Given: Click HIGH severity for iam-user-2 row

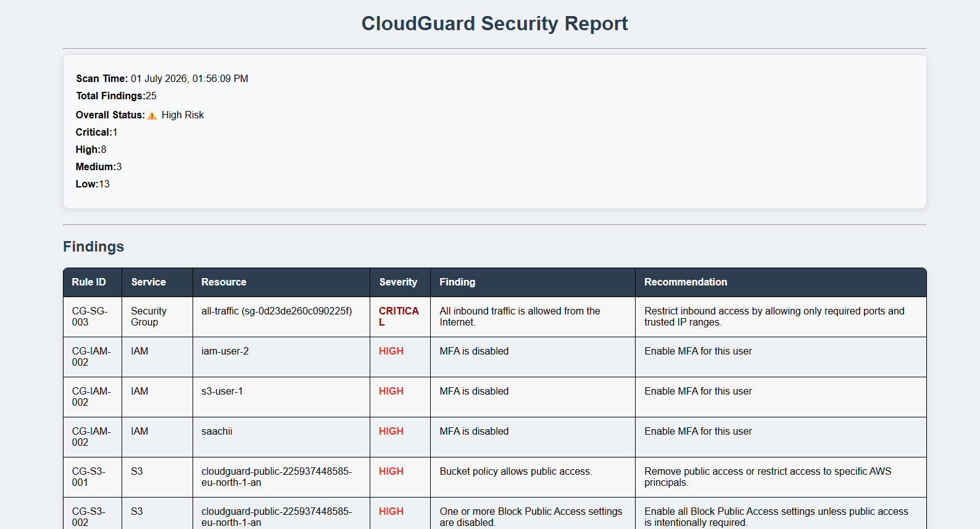Looking at the screenshot, I should [x=391, y=351].
